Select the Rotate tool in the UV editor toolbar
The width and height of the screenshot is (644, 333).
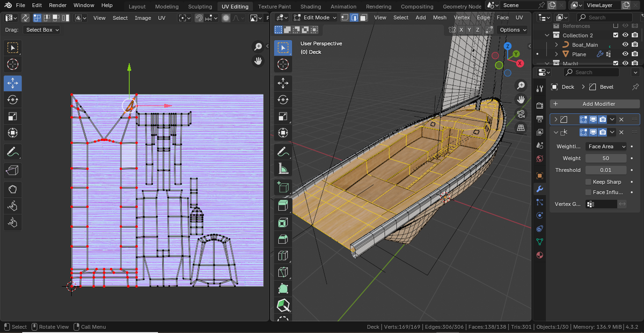click(x=13, y=99)
